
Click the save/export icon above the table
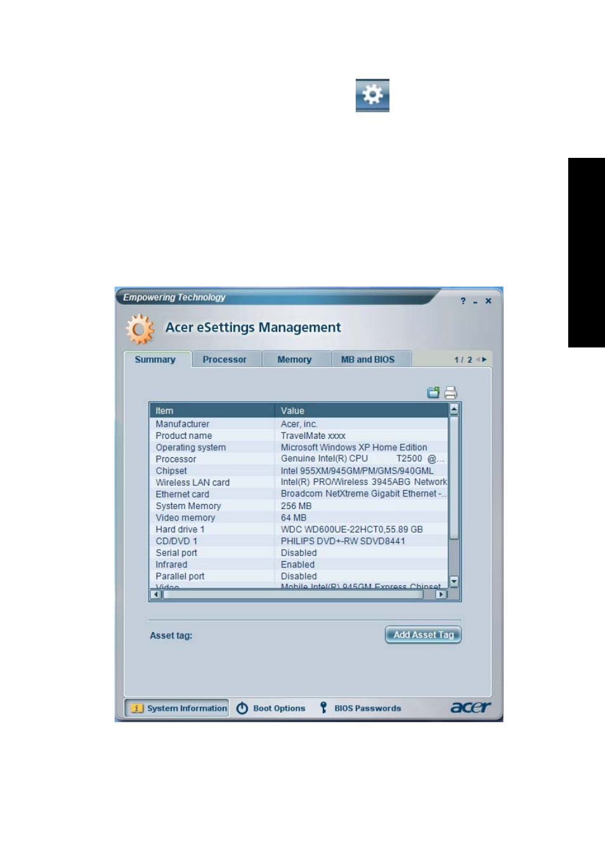(x=433, y=393)
